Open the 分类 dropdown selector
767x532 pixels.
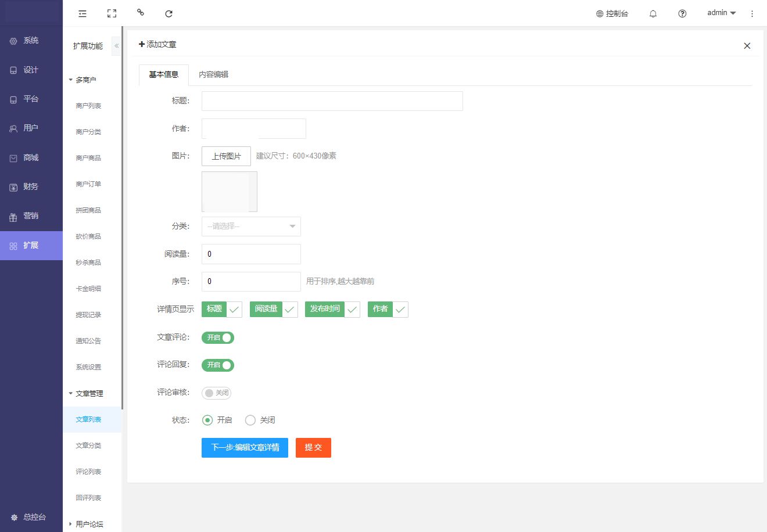point(251,227)
